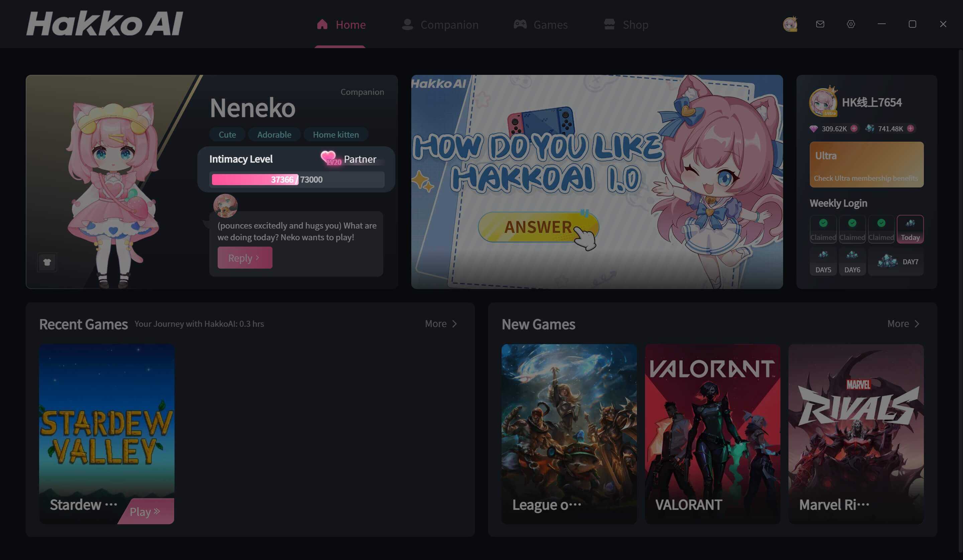Reply to Neneko's message
Screen dimensions: 963x560
coord(244,258)
